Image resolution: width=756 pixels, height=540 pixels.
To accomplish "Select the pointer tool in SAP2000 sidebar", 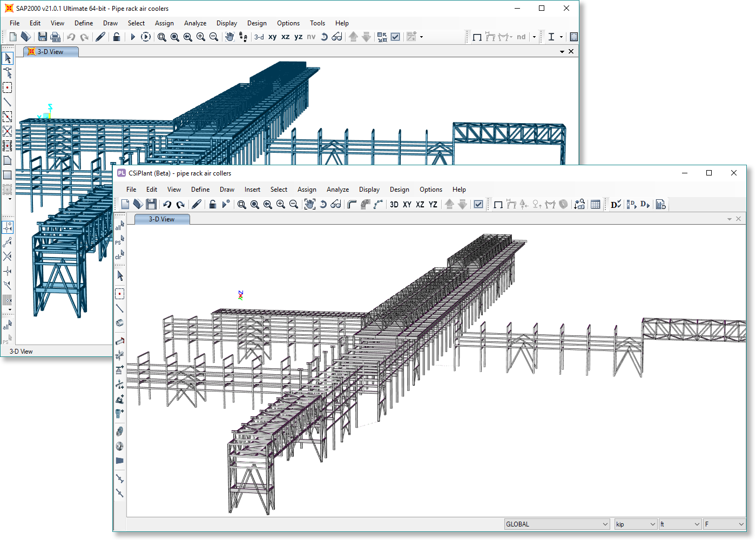I will (x=8, y=58).
